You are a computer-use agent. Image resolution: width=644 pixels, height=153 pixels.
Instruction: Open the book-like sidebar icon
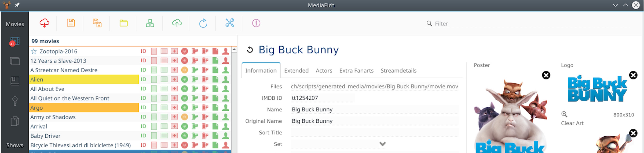15,81
